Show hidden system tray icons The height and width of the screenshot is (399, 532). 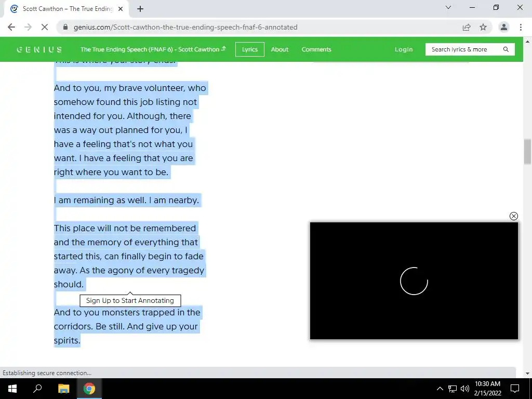(440, 389)
